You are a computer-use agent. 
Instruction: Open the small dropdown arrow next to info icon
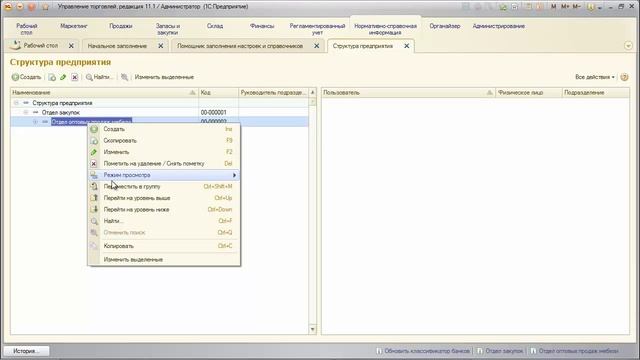600,7
